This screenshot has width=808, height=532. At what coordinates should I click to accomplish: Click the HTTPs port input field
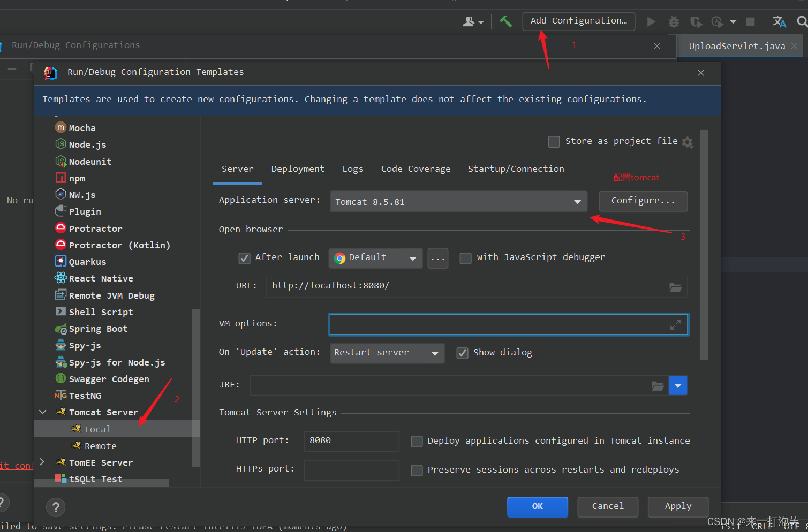pos(351,470)
